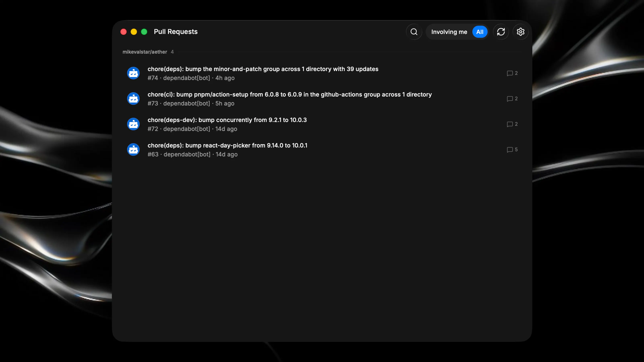Click the mikevalstar/aether repository header
Image resolution: width=644 pixels, height=362 pixels.
145,52
